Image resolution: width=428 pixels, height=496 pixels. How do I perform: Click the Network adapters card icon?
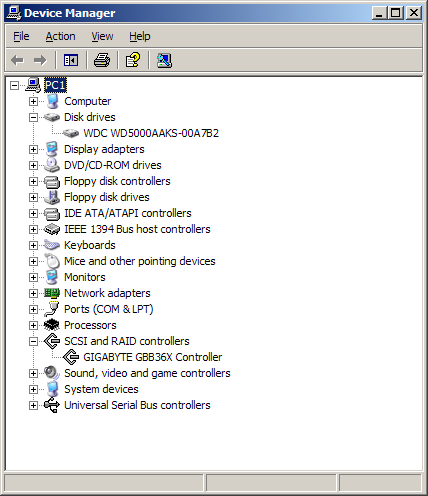(52, 293)
